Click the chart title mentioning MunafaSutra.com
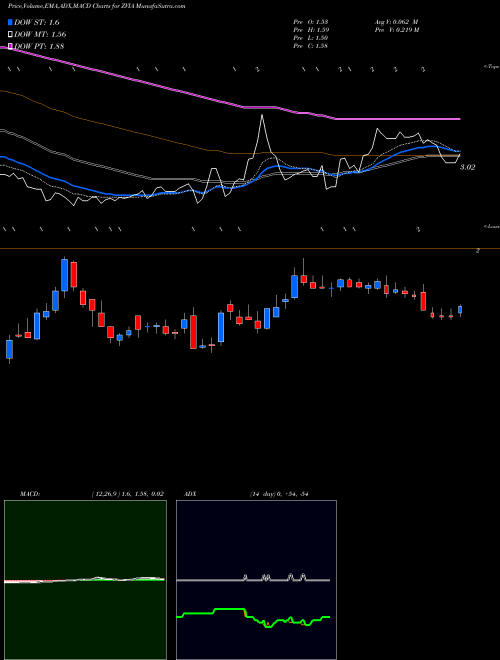 click(97, 6)
